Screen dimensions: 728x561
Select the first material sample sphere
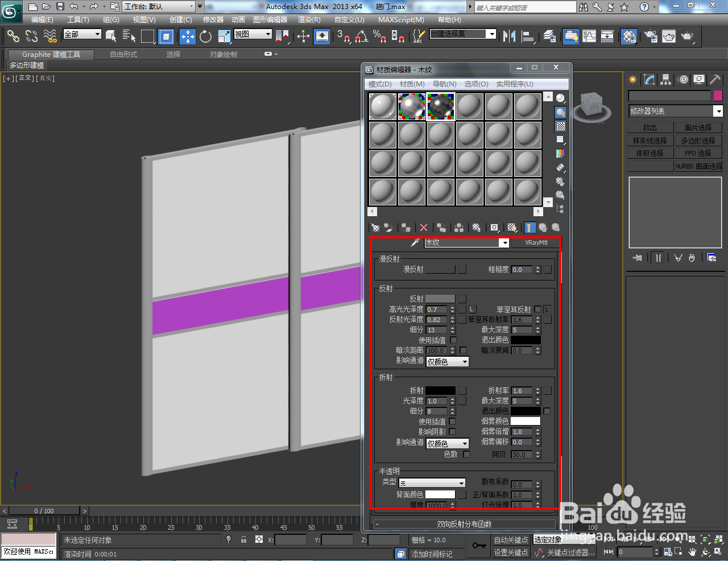[x=383, y=106]
